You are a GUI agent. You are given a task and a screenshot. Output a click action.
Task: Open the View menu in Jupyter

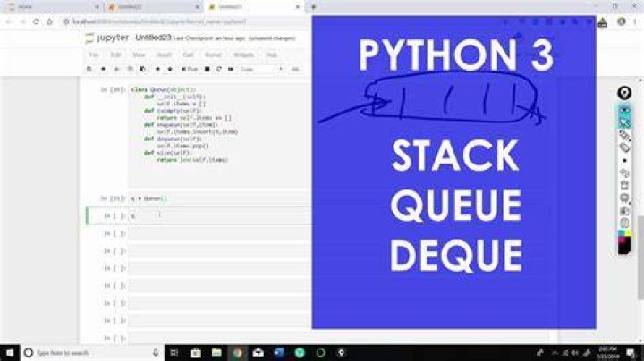(x=139, y=55)
